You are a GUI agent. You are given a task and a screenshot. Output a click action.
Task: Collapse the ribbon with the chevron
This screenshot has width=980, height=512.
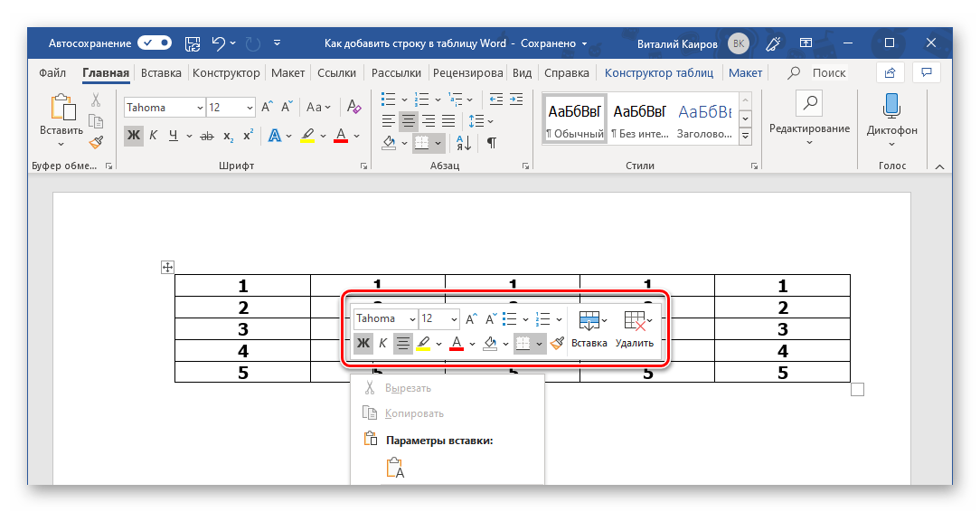939,166
